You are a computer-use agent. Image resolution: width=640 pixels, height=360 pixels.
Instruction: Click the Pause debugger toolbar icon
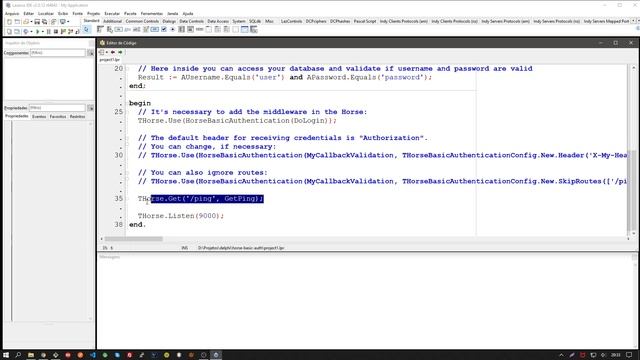coord(49,31)
